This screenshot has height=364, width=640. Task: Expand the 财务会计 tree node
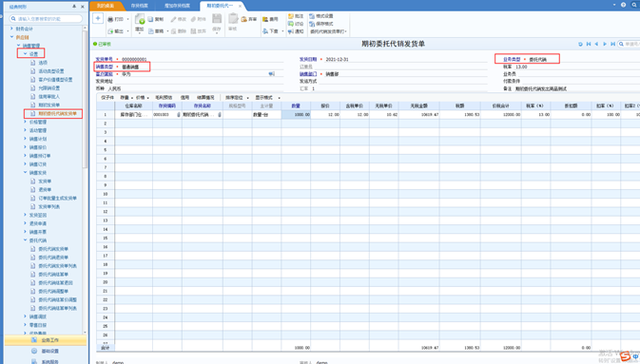[11, 29]
